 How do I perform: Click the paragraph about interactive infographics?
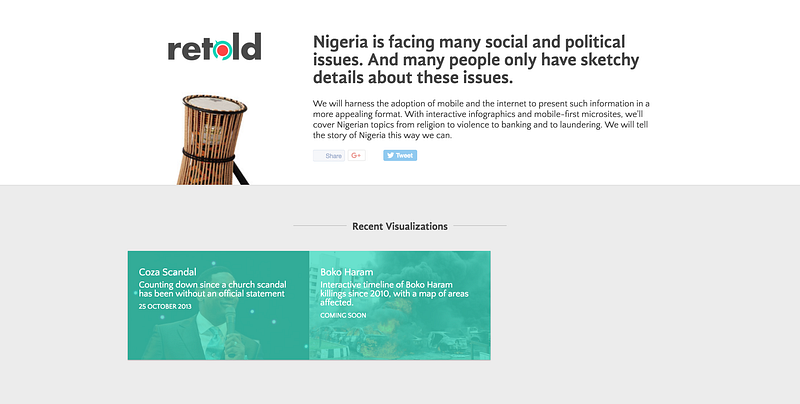[481, 119]
